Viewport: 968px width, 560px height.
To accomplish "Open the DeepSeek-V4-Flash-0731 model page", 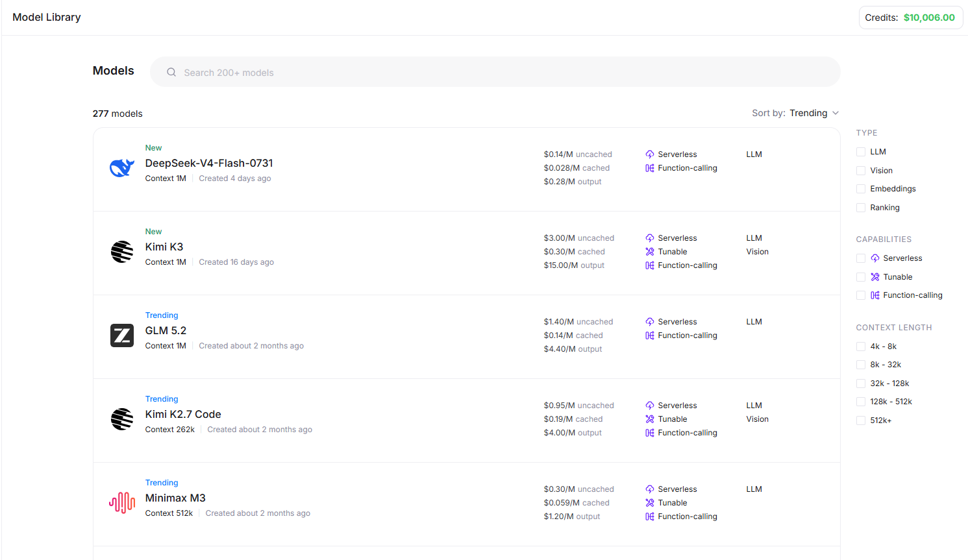I will point(209,163).
